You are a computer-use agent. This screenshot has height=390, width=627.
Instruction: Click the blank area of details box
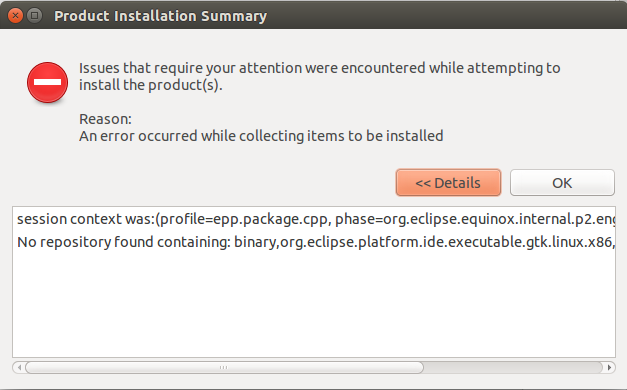point(314,306)
